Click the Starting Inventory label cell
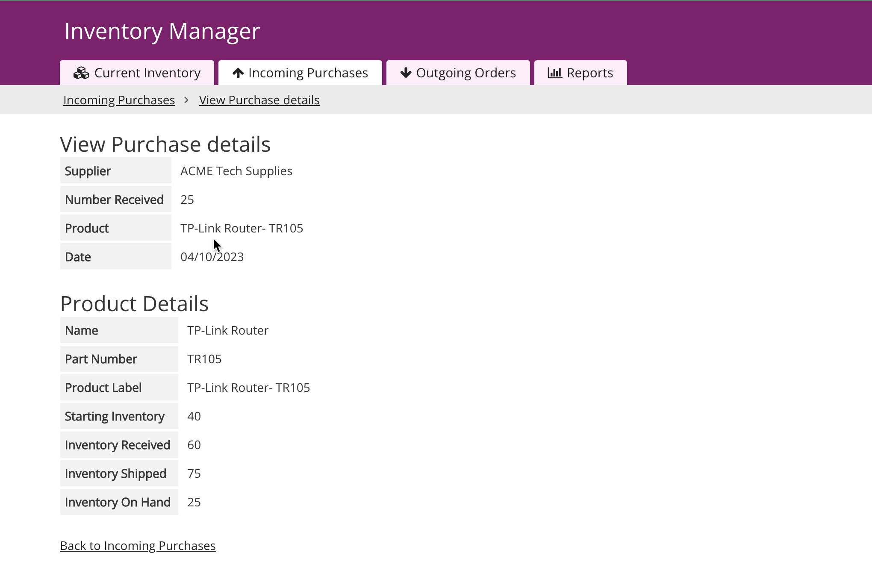 [x=115, y=416]
